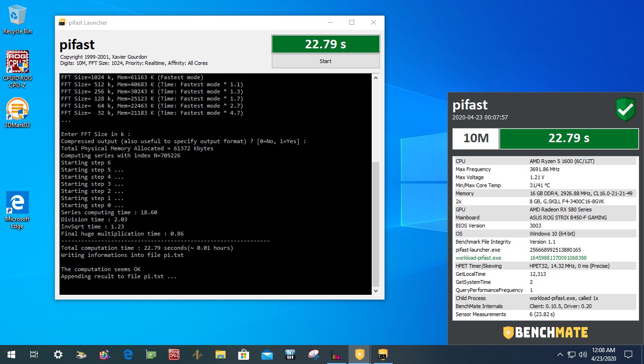644x364 pixels.
Task: Select GetLocalTime 12,313 row
Action: (545, 274)
